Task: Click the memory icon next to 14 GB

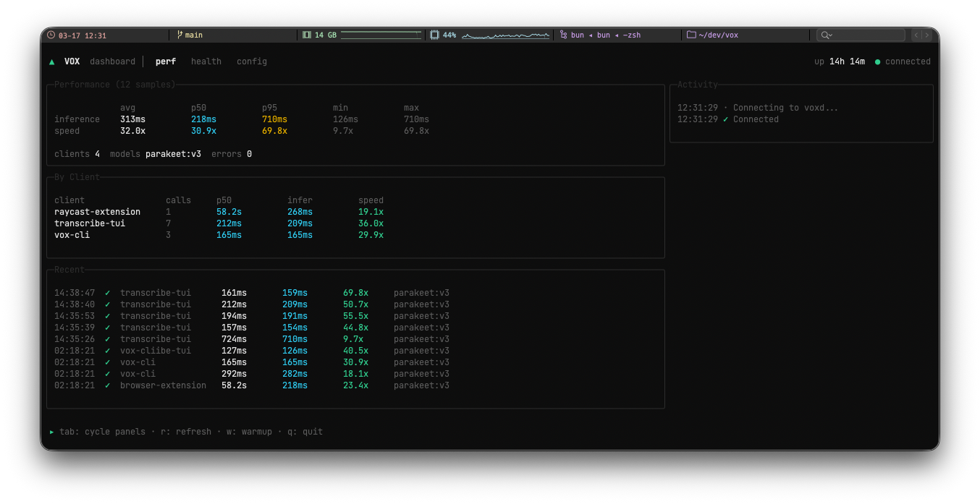Action: pos(307,35)
